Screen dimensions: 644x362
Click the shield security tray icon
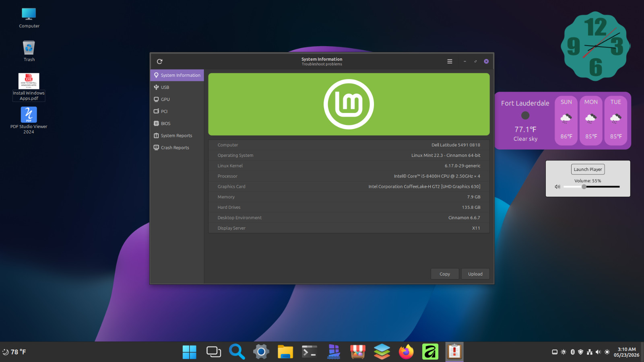pos(580,352)
